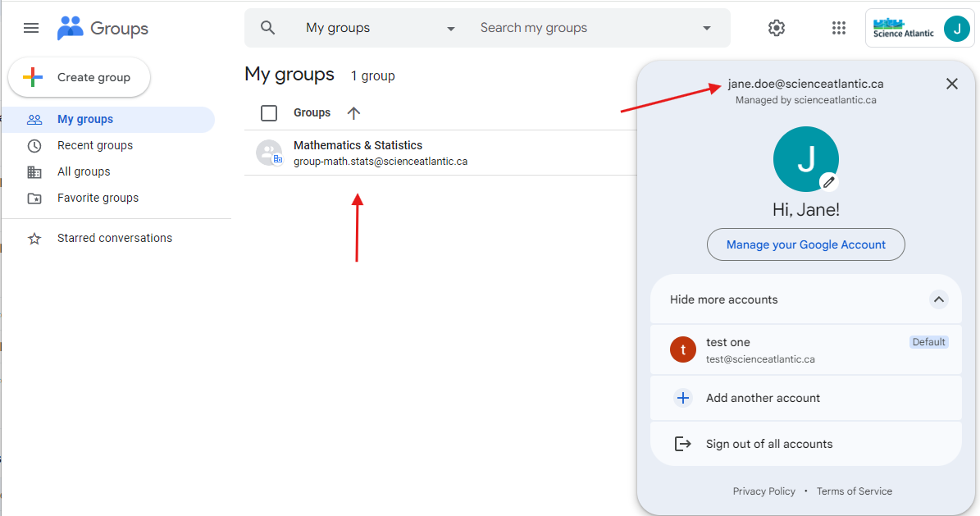Click the Search my groups field
The height and width of the screenshot is (516, 980).
[582, 28]
